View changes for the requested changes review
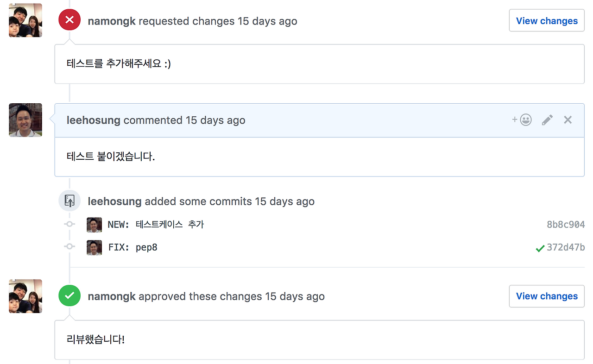 pos(547,20)
